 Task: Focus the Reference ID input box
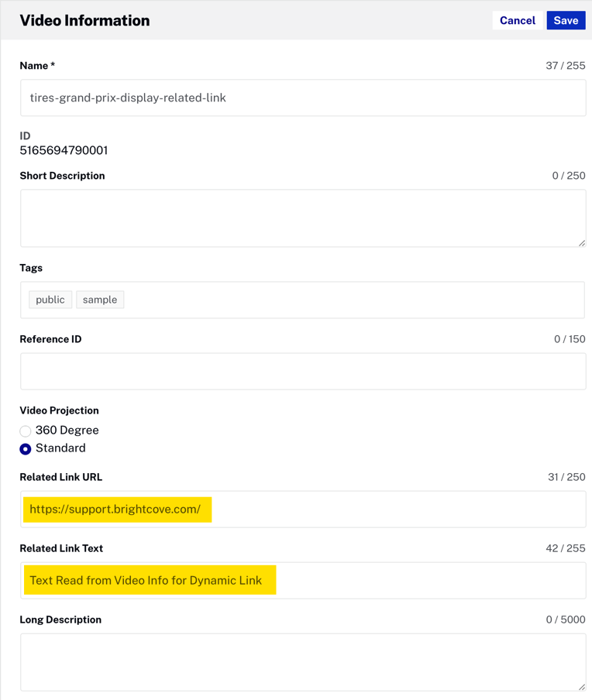(x=302, y=372)
